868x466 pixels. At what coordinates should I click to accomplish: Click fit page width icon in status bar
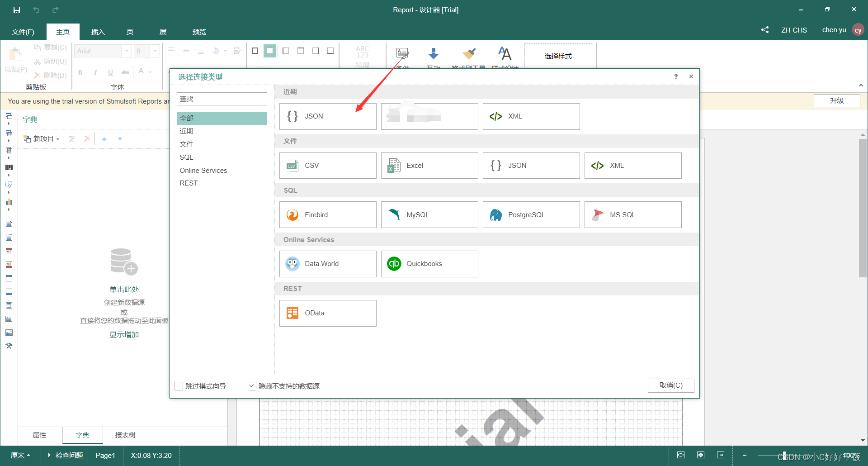[x=681, y=455]
